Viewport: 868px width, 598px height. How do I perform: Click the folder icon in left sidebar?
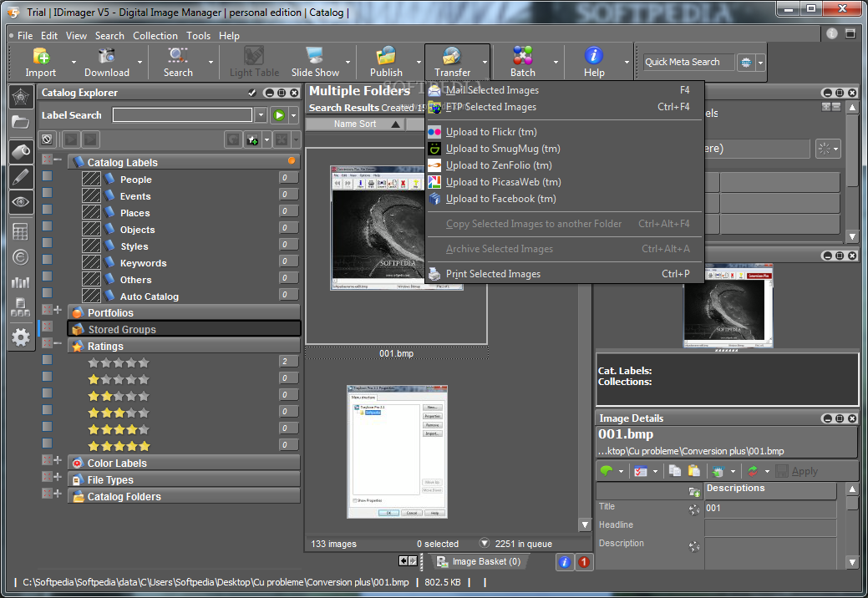click(21, 122)
